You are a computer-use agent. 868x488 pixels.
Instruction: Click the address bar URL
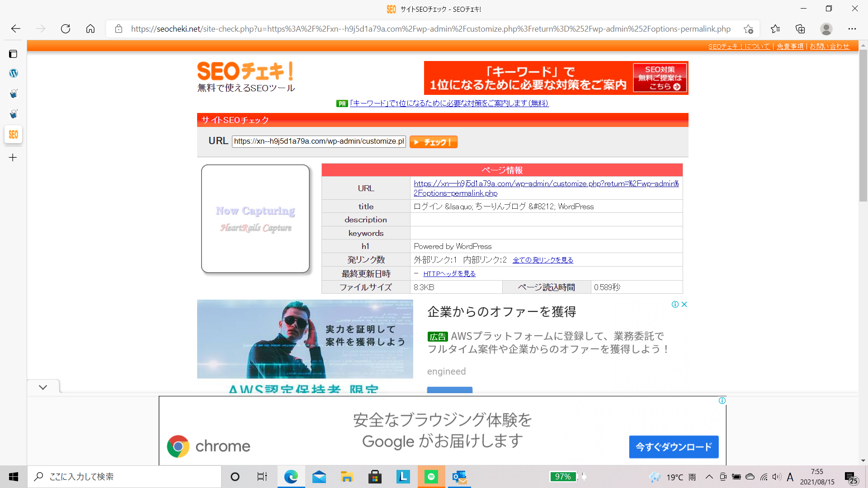(430, 29)
